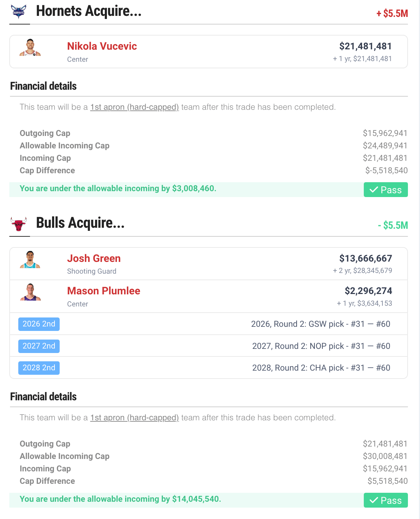Click the Hornets trade Pass badge
The height and width of the screenshot is (519, 420).
click(x=386, y=190)
